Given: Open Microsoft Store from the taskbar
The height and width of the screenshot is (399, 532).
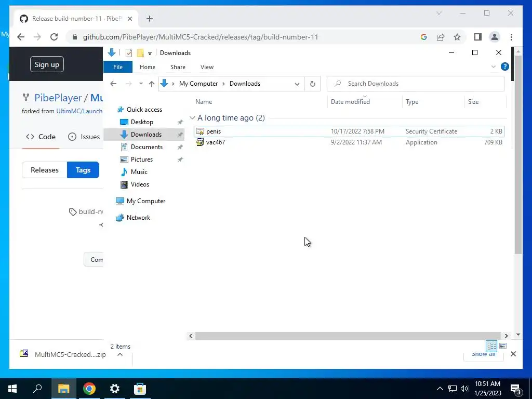Looking at the screenshot, I should pyautogui.click(x=140, y=389).
